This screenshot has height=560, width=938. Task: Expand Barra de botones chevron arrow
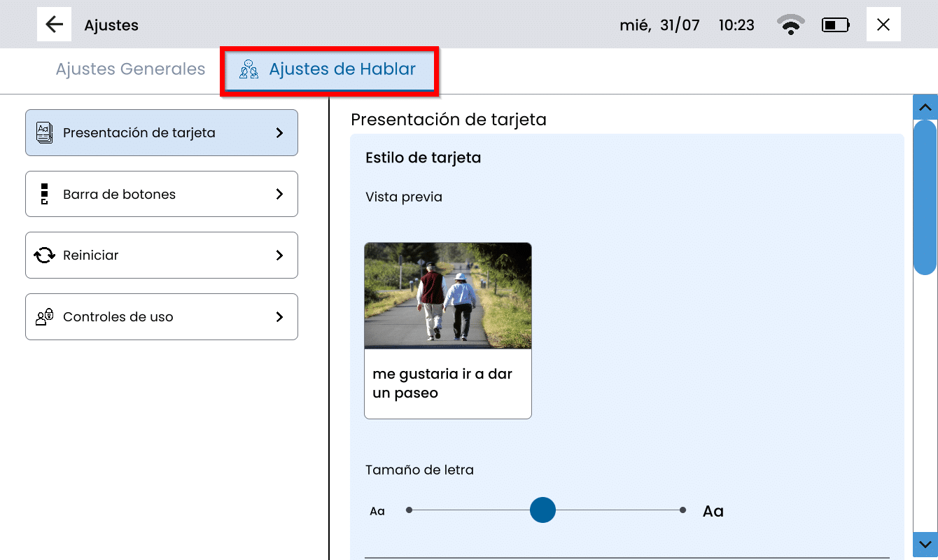coord(279,194)
